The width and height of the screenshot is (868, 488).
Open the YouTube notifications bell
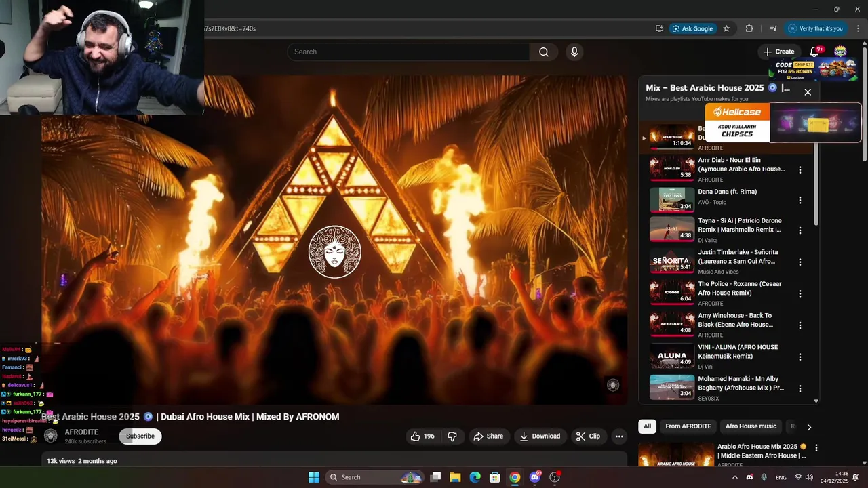tap(814, 52)
